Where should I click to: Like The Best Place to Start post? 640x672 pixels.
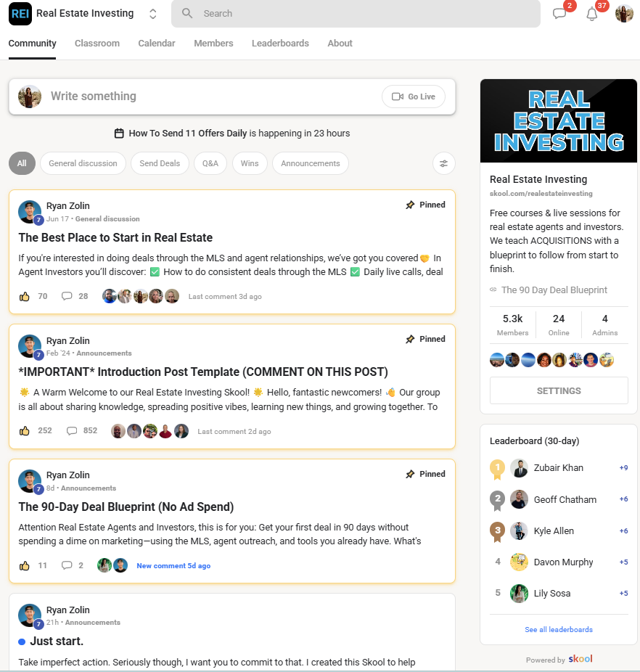(x=25, y=296)
